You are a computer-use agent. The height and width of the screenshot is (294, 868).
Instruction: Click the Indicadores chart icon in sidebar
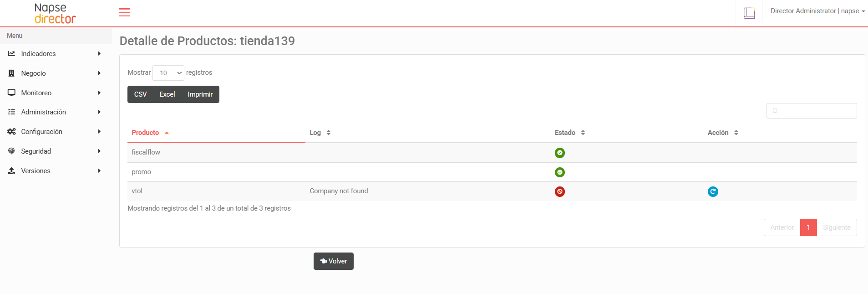coord(11,54)
